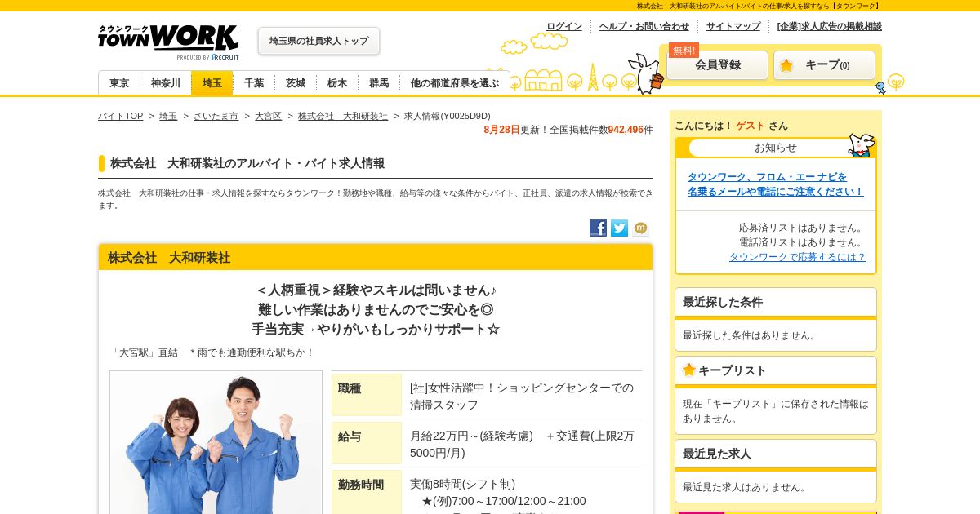This screenshot has width=980, height=514.
Task: Select the 栃木 tab
Action: point(337,83)
